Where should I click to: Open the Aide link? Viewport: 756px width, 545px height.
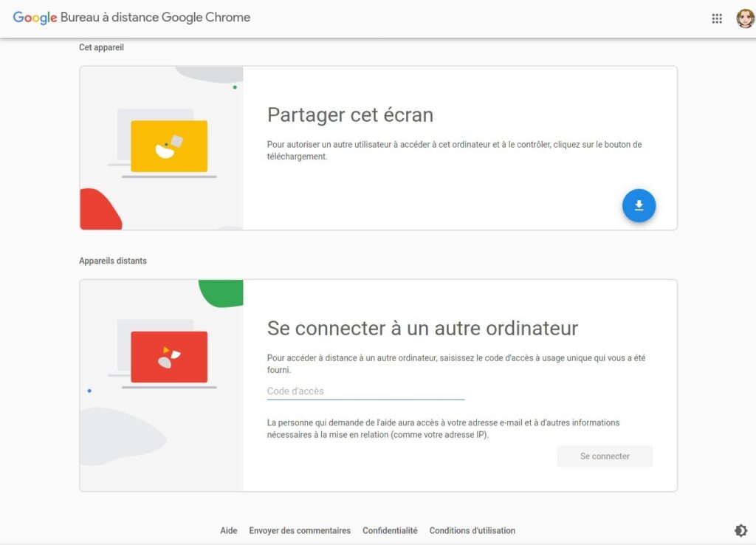tap(229, 530)
